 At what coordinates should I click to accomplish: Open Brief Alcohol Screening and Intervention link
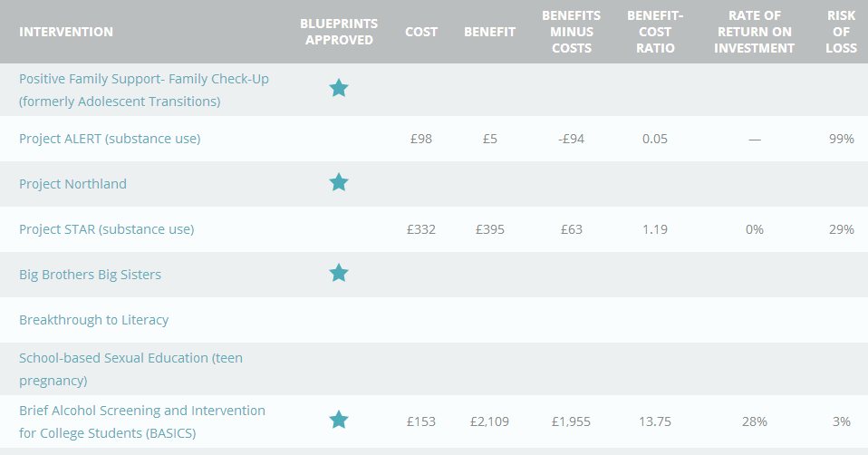click(x=142, y=421)
